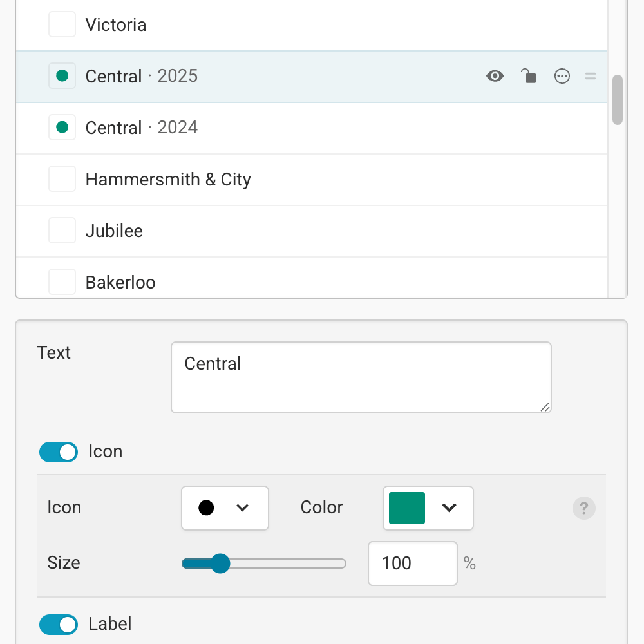This screenshot has height=644, width=644.
Task: Grab the Central · 2025 drag handle
Action: [x=591, y=76]
